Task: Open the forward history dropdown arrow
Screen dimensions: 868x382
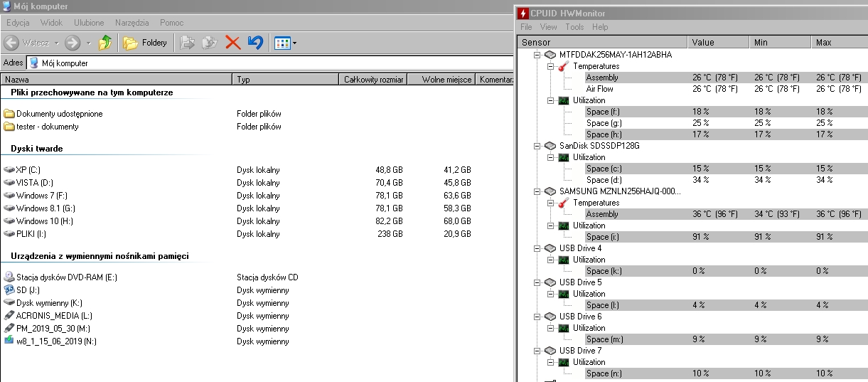Action: click(x=88, y=43)
